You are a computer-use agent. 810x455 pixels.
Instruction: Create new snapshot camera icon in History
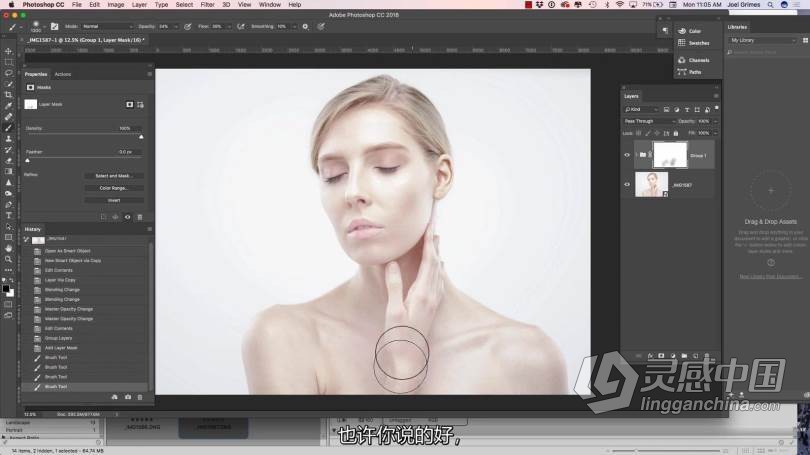128,397
